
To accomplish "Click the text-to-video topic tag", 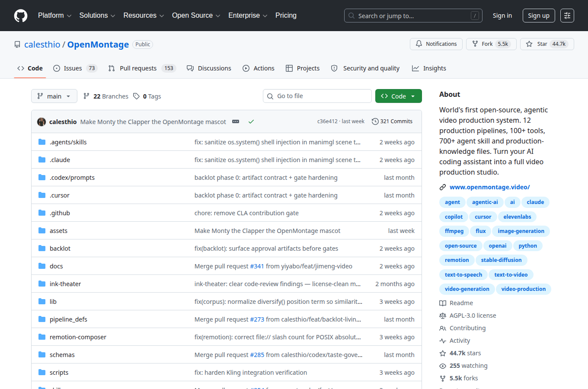I will click(511, 275).
